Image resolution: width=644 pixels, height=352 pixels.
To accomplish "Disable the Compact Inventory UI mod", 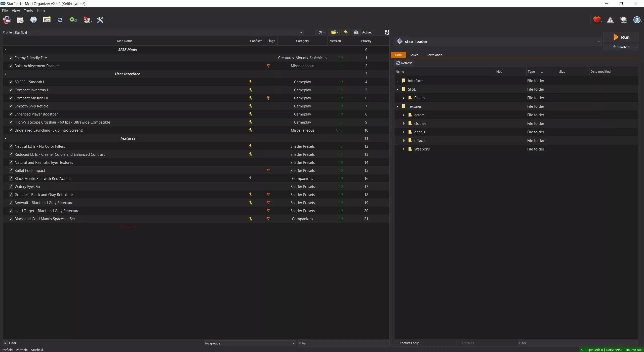I will pyautogui.click(x=11, y=90).
